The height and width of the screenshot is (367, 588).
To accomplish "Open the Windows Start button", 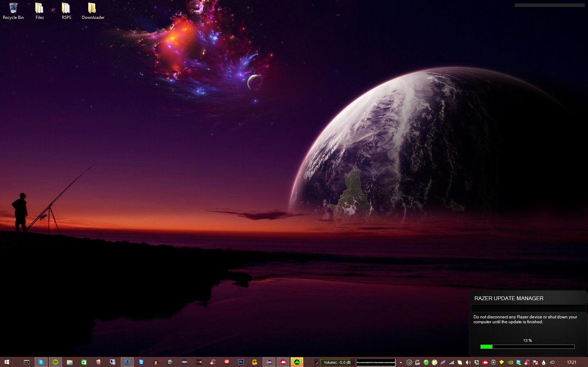I will 6,362.
